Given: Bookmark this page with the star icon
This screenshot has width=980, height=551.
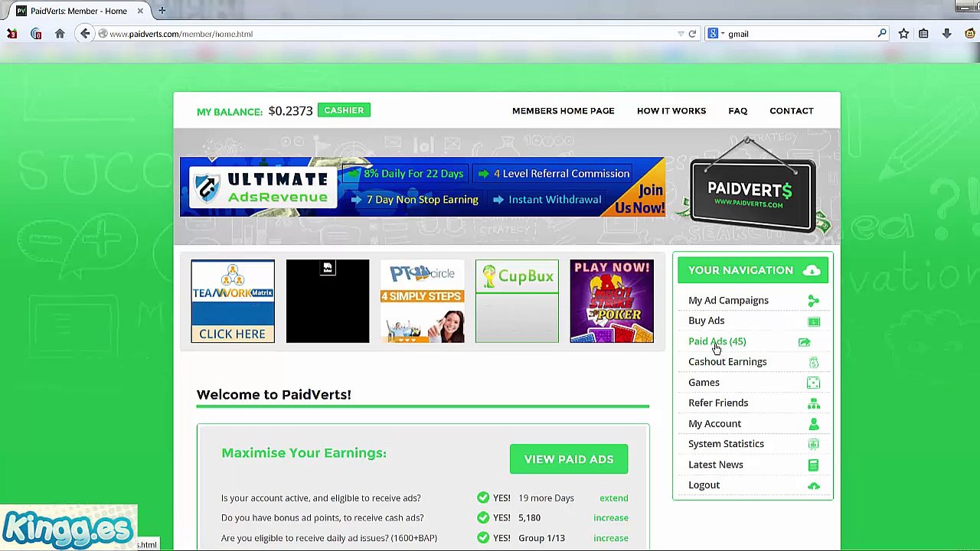Looking at the screenshot, I should click(x=903, y=34).
